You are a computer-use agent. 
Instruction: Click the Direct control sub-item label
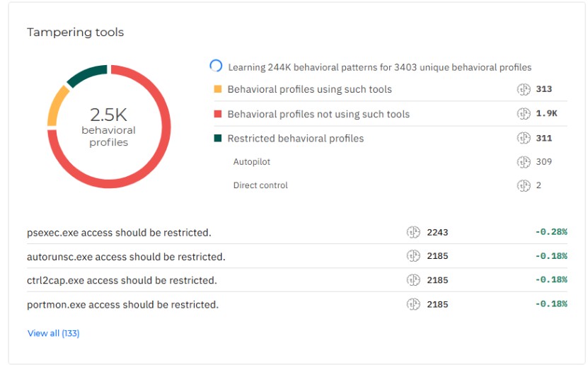(x=260, y=185)
